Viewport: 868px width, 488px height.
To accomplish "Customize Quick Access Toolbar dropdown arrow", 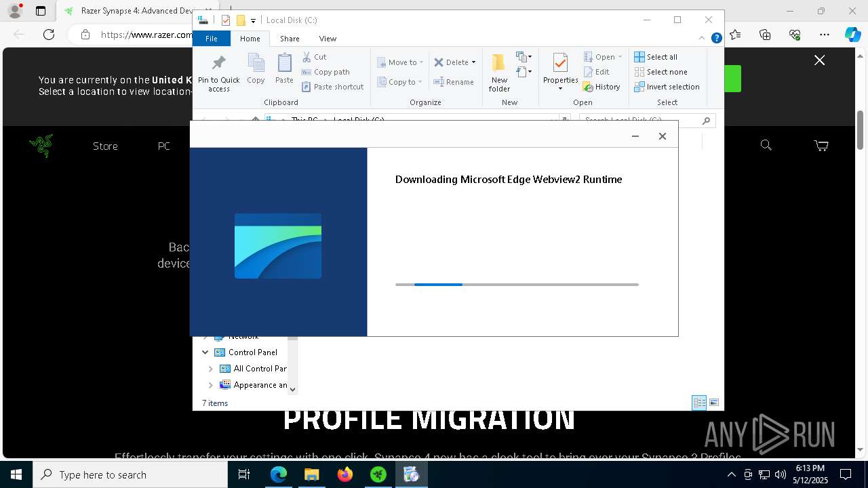I will click(x=253, y=21).
